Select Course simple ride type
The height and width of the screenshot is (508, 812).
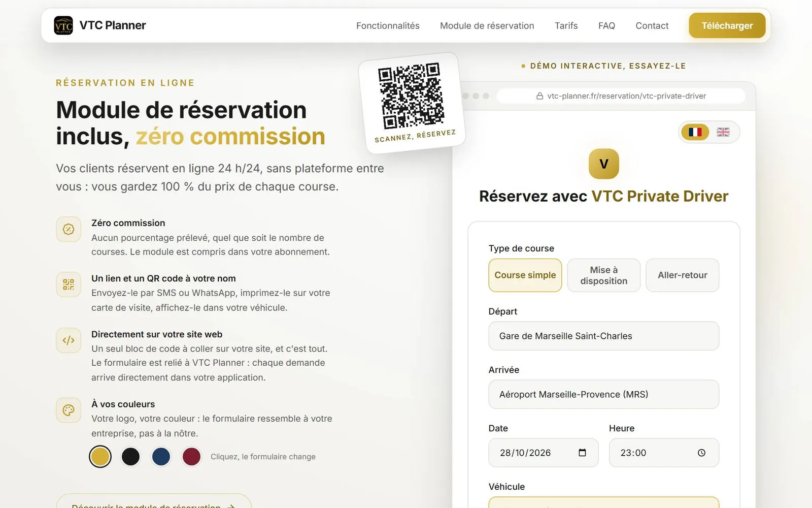525,275
